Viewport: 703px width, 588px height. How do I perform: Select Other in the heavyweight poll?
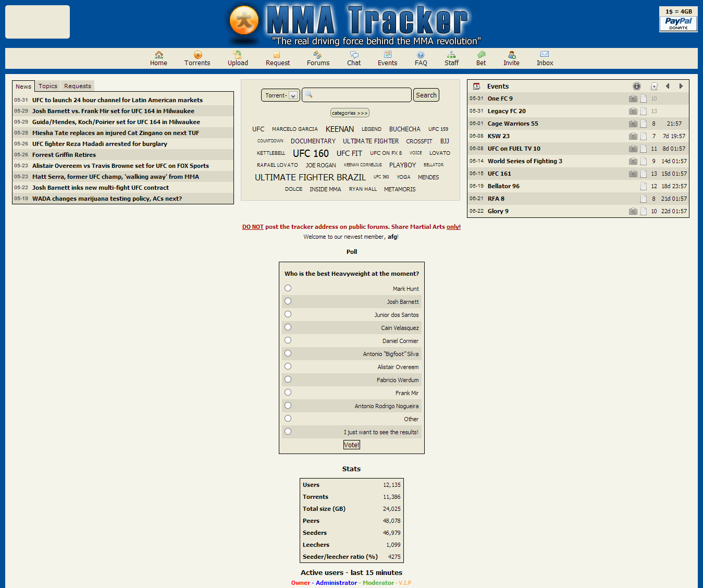tap(288, 419)
